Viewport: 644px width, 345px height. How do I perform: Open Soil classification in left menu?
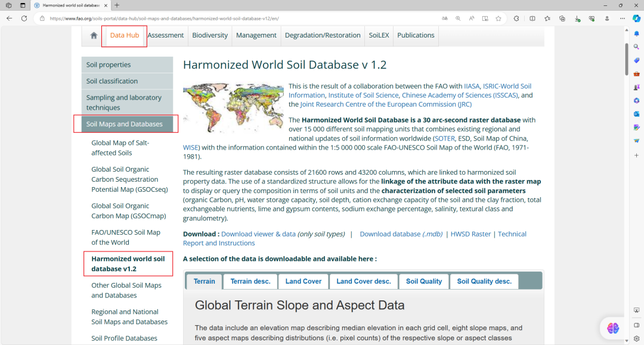(x=127, y=81)
